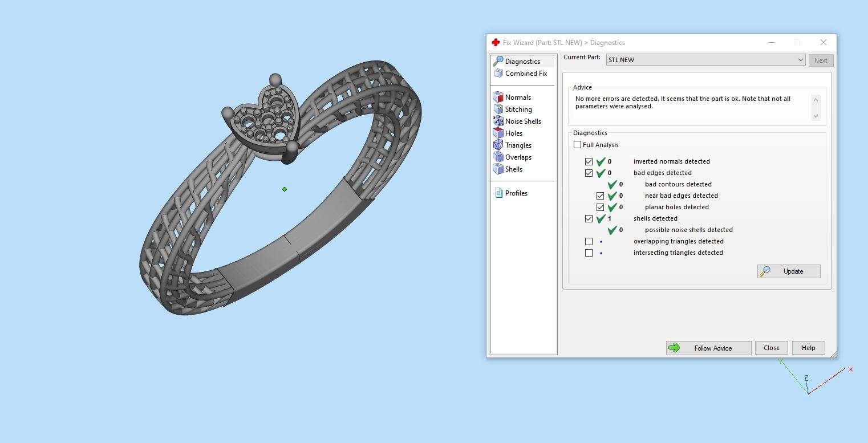Image resolution: width=868 pixels, height=443 pixels.
Task: Enable overlapping triangles detection checkbox
Action: click(589, 241)
